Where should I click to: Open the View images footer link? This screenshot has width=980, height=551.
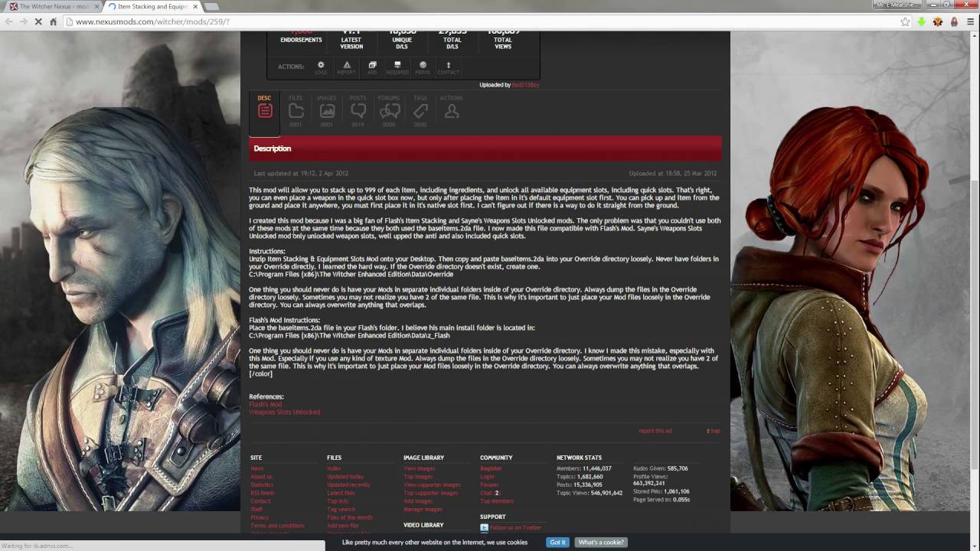coord(419,468)
